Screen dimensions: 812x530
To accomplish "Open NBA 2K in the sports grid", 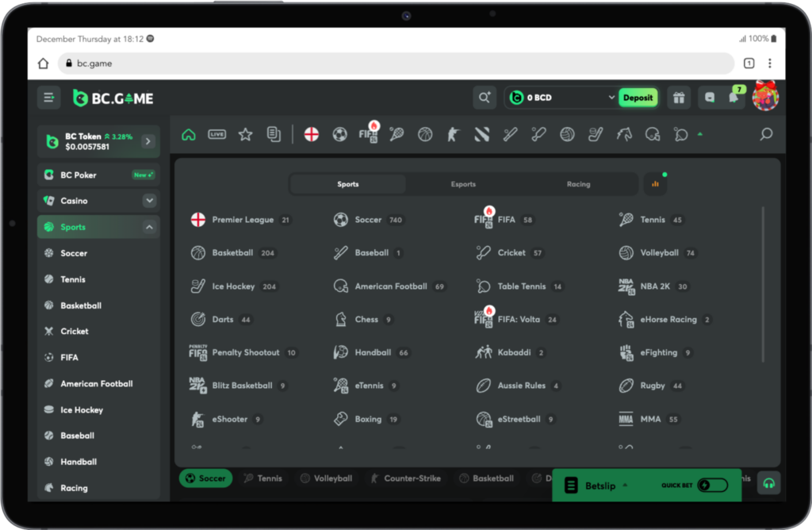I will [x=653, y=286].
